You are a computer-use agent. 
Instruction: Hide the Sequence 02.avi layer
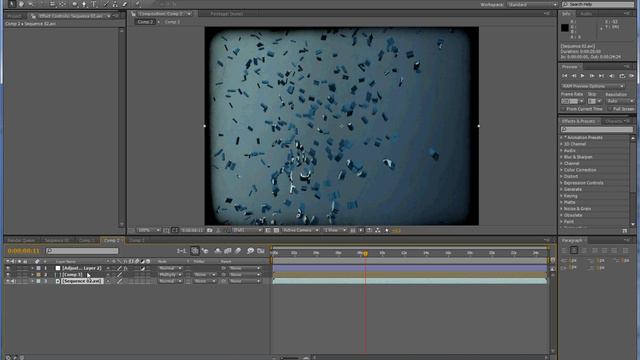[x=8, y=281]
